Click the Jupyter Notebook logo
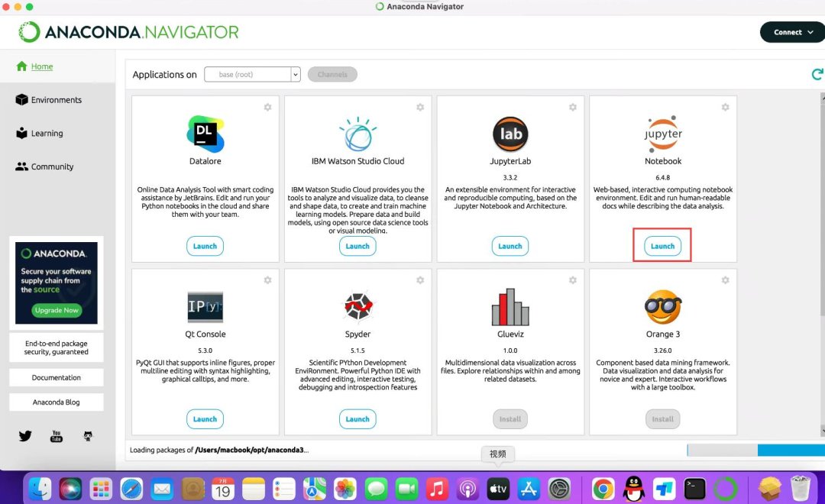This screenshot has height=504, width=825. tap(663, 134)
